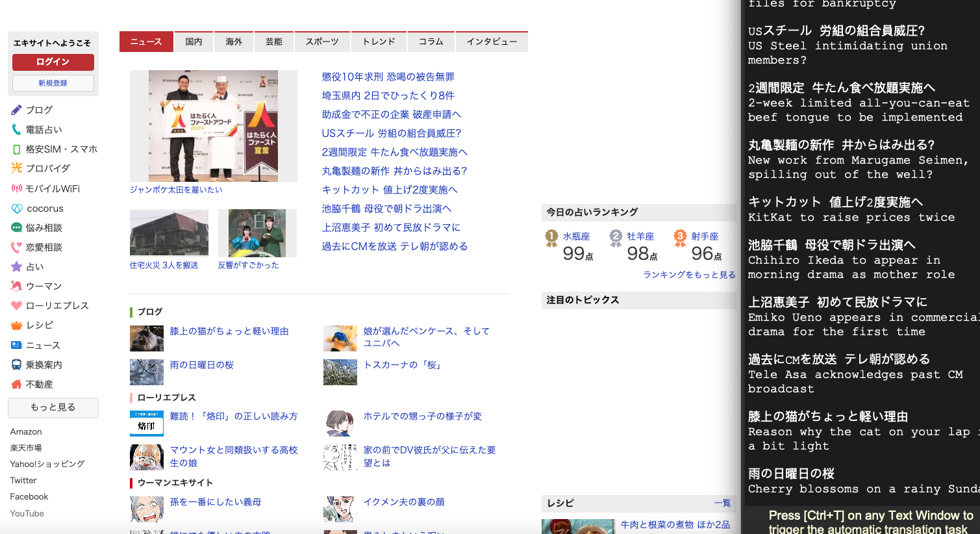Click the ニュース newspaper icon in sidebar

click(17, 345)
